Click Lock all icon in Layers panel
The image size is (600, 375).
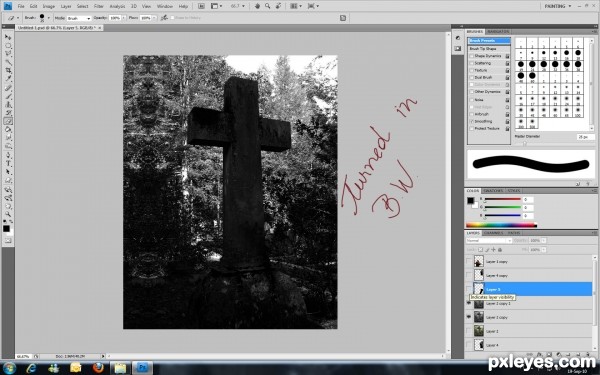[500, 249]
